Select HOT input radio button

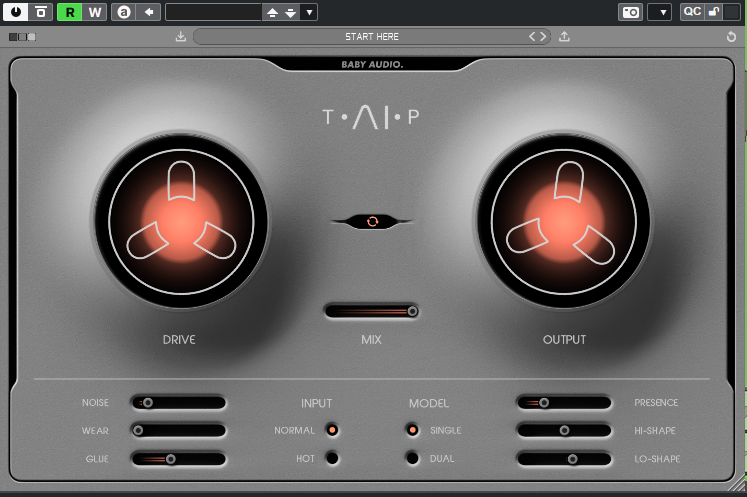click(x=332, y=458)
